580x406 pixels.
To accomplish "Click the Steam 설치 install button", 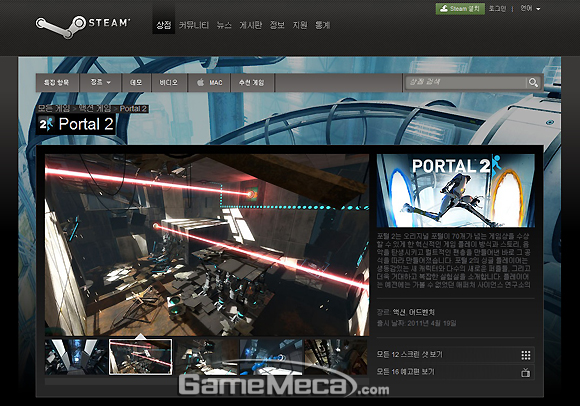I will point(460,9).
